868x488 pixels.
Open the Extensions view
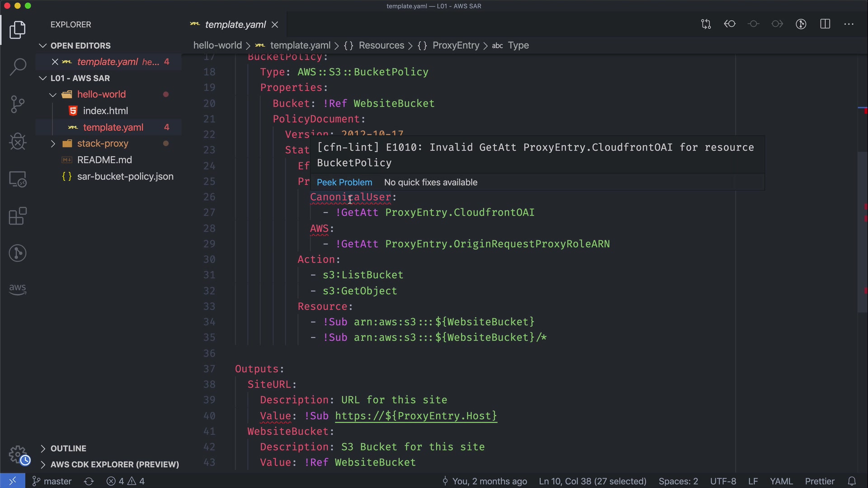point(18,216)
